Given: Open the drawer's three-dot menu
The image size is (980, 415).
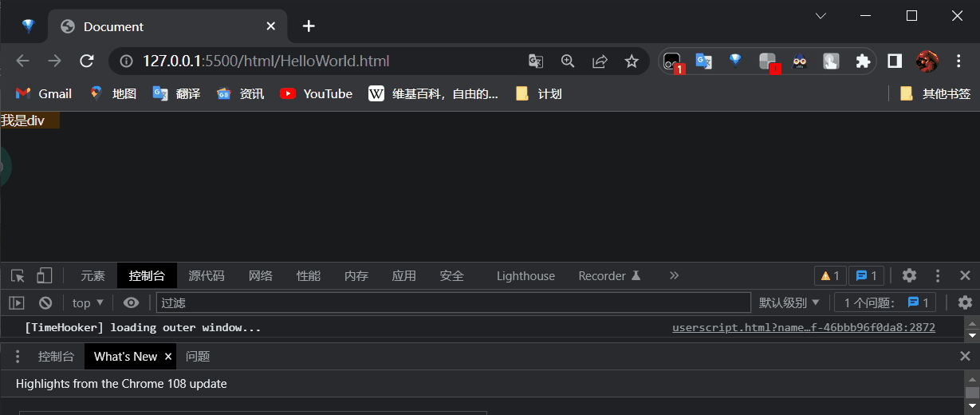Looking at the screenshot, I should coord(18,357).
